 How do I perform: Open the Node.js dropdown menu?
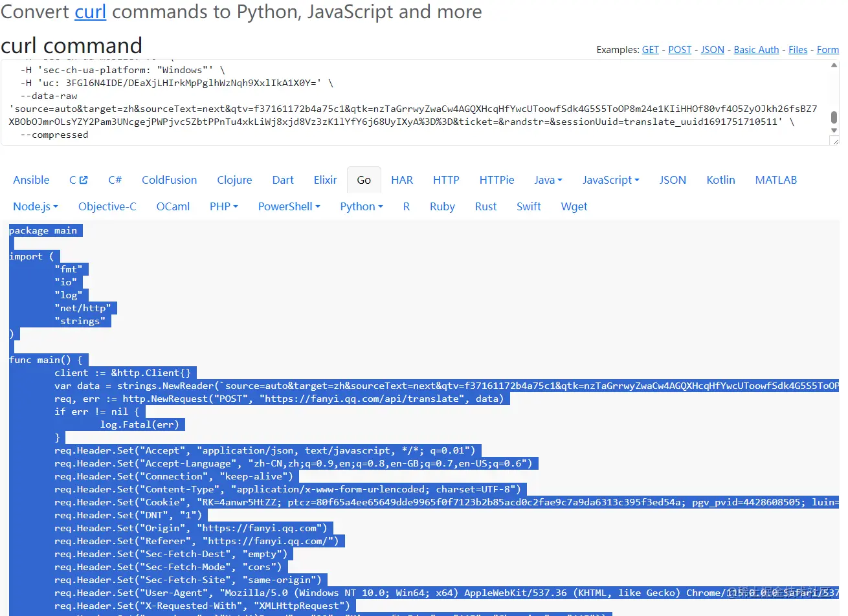click(36, 206)
